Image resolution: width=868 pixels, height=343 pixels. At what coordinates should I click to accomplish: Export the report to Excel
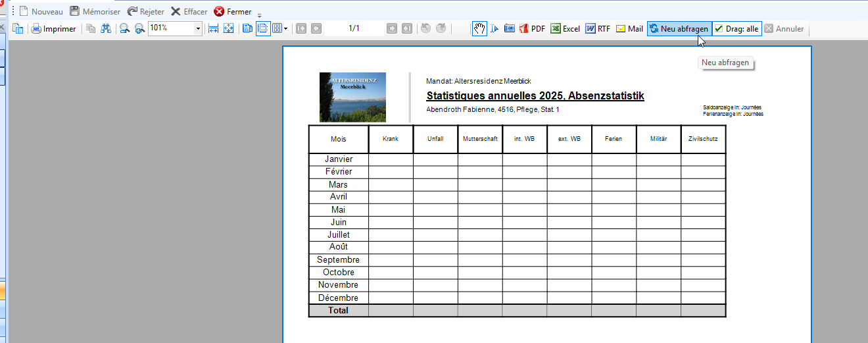[565, 29]
